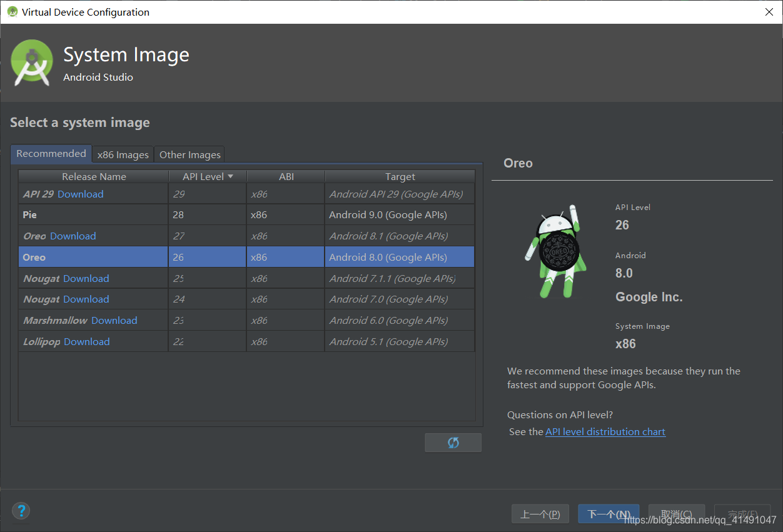
Task: Switch to the x86 Images tab
Action: pyautogui.click(x=123, y=154)
